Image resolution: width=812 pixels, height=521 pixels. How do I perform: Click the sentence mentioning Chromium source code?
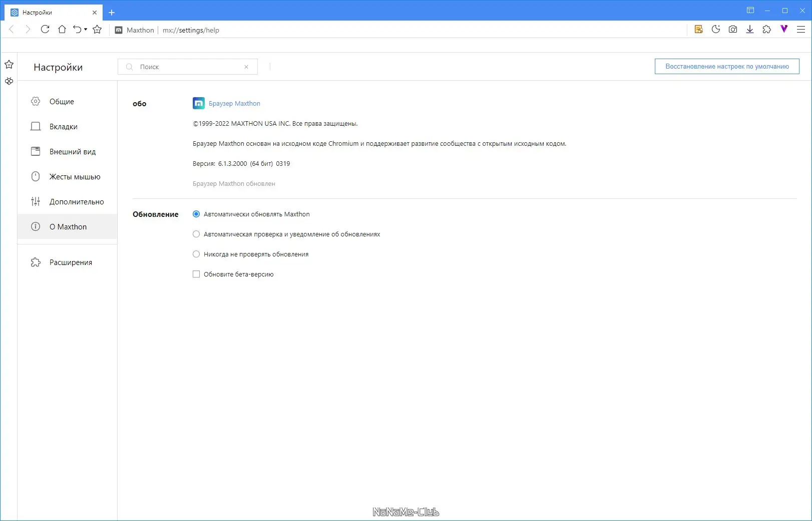pos(379,144)
